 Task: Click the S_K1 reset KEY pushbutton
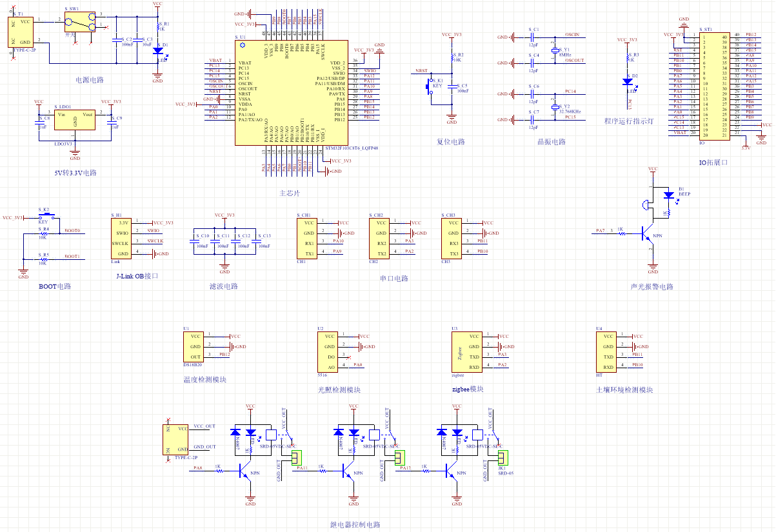tap(430, 86)
